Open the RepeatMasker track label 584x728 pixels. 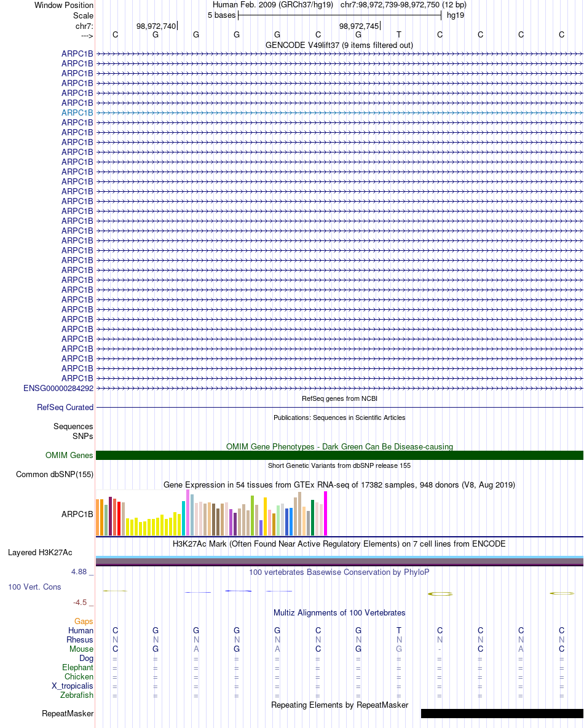tap(68, 714)
